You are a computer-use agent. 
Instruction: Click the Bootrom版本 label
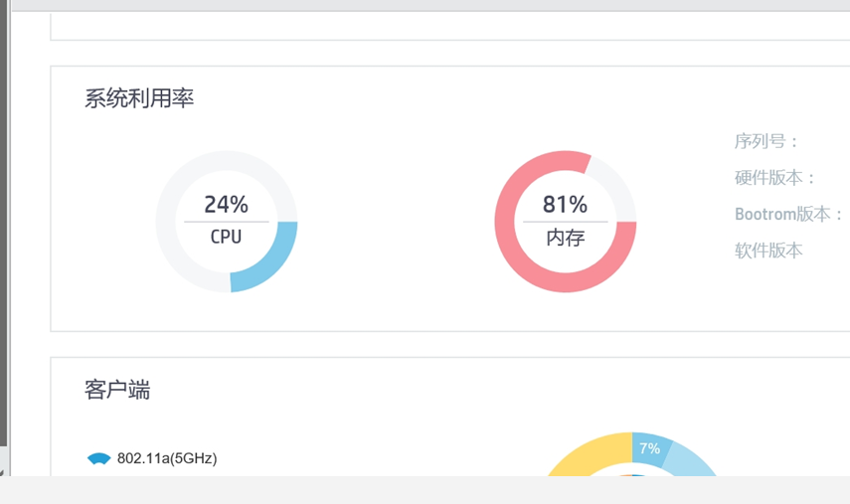click(x=789, y=214)
